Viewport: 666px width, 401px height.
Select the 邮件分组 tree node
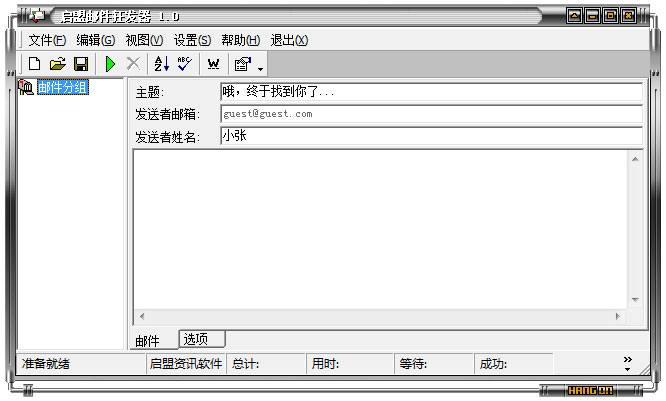click(63, 88)
